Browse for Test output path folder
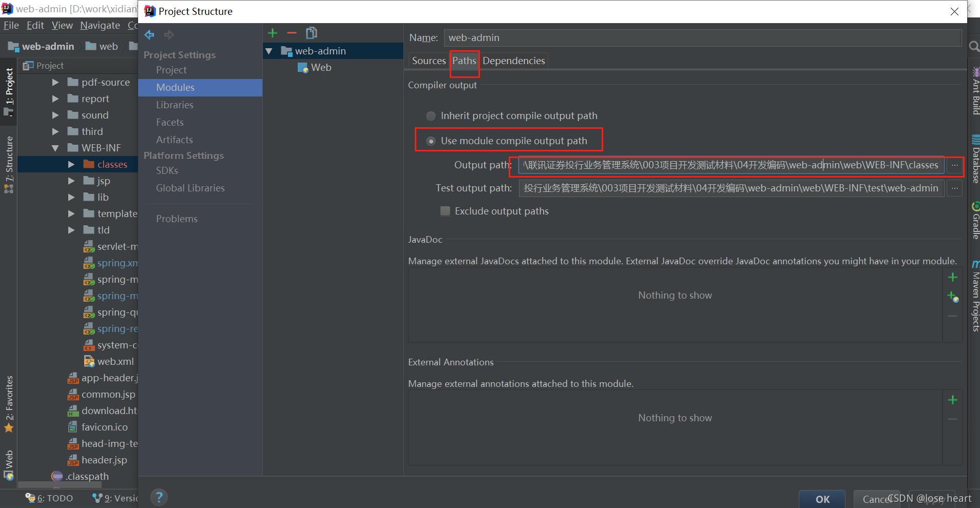 point(954,188)
